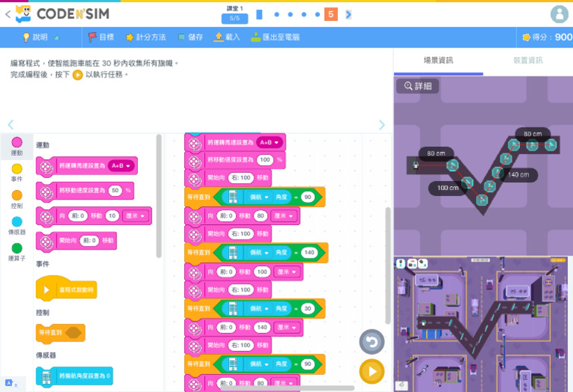Edit 前:0 direction in move 100 block
Image resolution: width=573 pixels, height=392 pixels.
coord(226,272)
